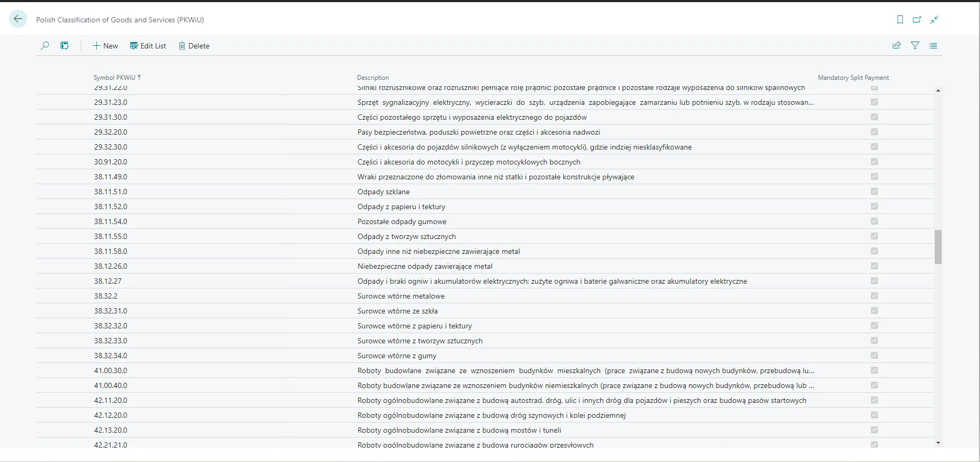Open page in new window icon
The width and height of the screenshot is (980, 462).
(x=917, y=20)
